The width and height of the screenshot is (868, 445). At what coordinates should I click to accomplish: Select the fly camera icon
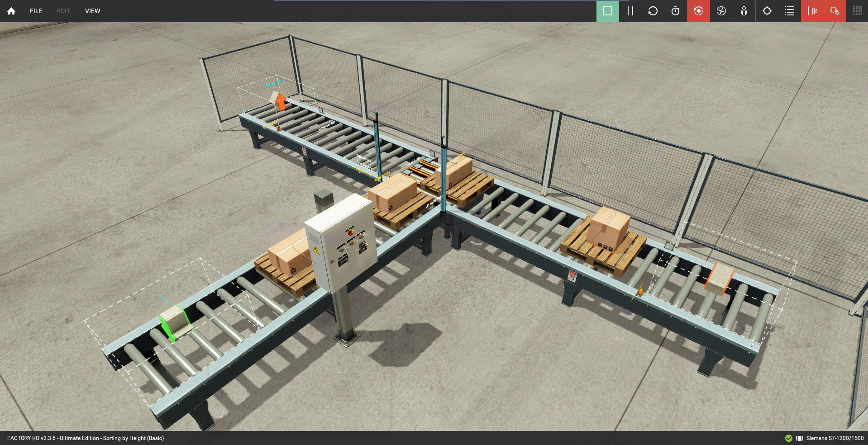721,11
